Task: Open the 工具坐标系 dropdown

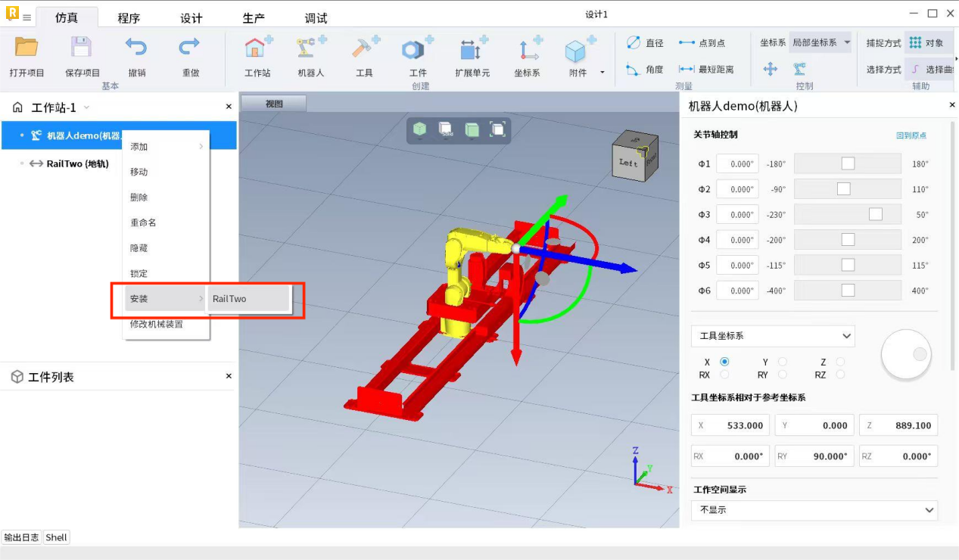Action: 772,335
